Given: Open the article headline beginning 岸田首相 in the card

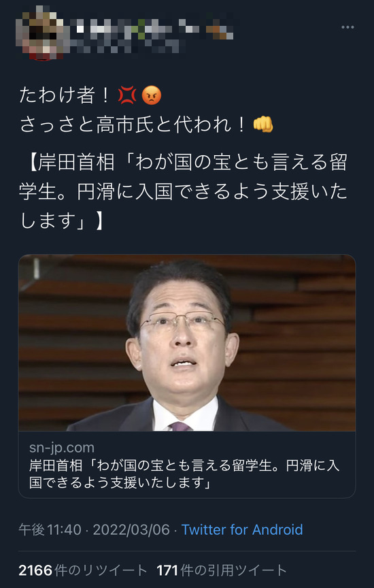Looking at the screenshot, I should point(184,474).
